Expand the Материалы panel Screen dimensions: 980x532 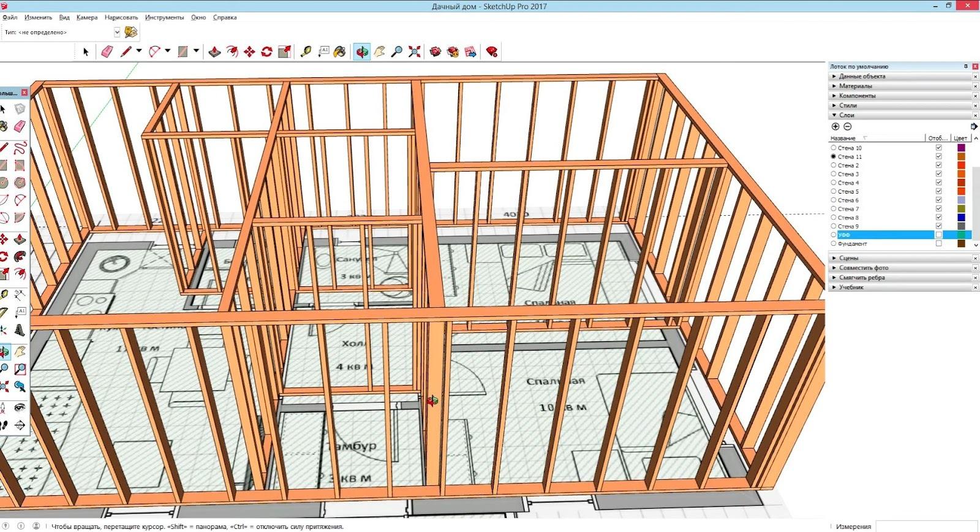point(855,86)
